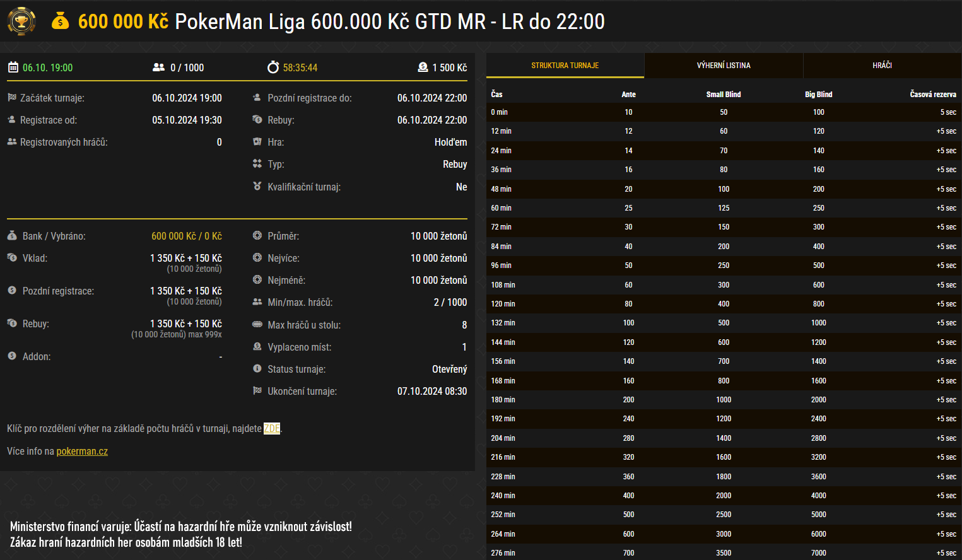
Task: Click the tournament status Otevřený
Action: (450, 369)
